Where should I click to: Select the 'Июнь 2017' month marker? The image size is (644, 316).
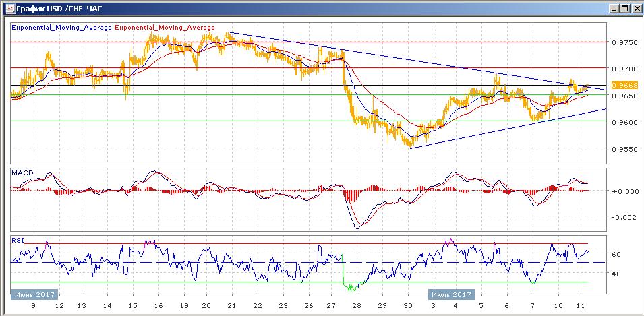[x=34, y=294]
